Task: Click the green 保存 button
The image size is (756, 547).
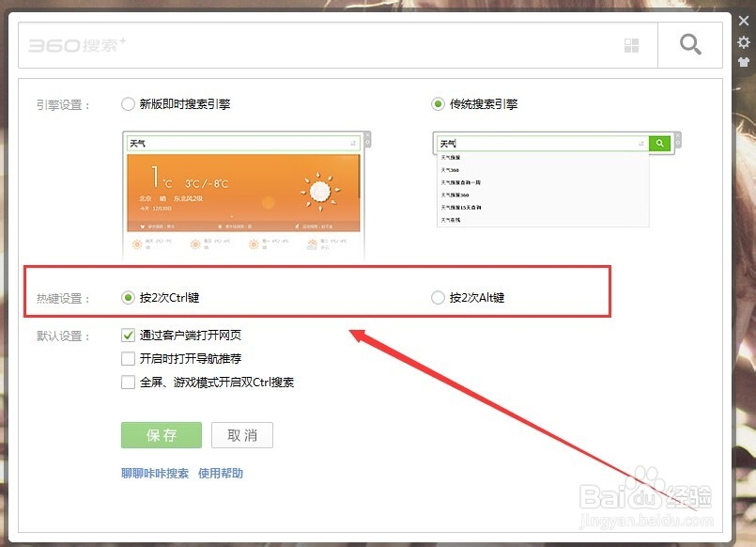Action: 161,434
